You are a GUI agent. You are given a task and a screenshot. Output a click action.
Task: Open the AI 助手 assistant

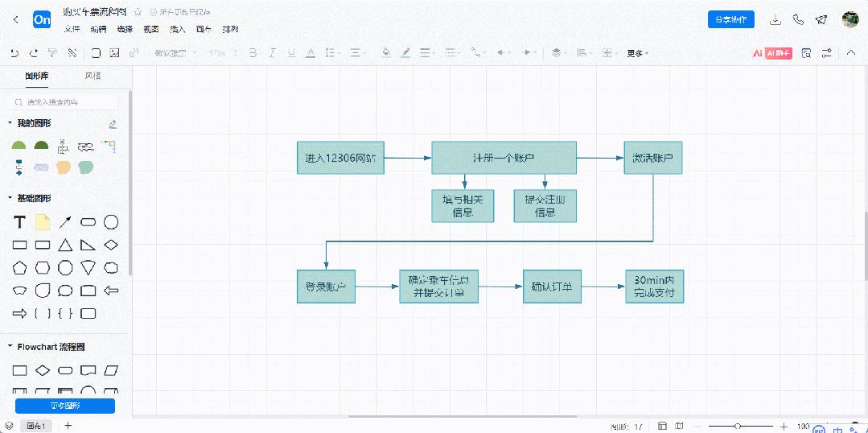[771, 53]
